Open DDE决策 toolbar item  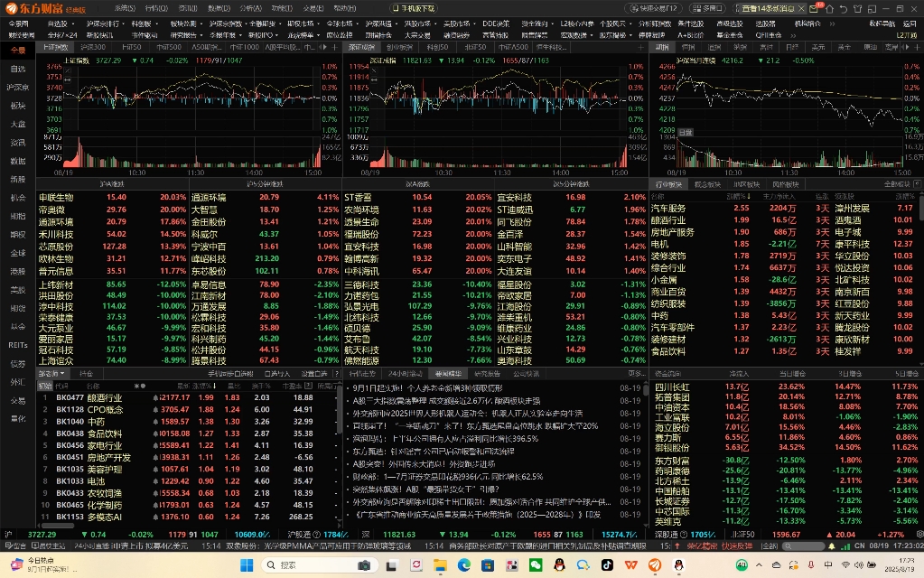pos(496,24)
